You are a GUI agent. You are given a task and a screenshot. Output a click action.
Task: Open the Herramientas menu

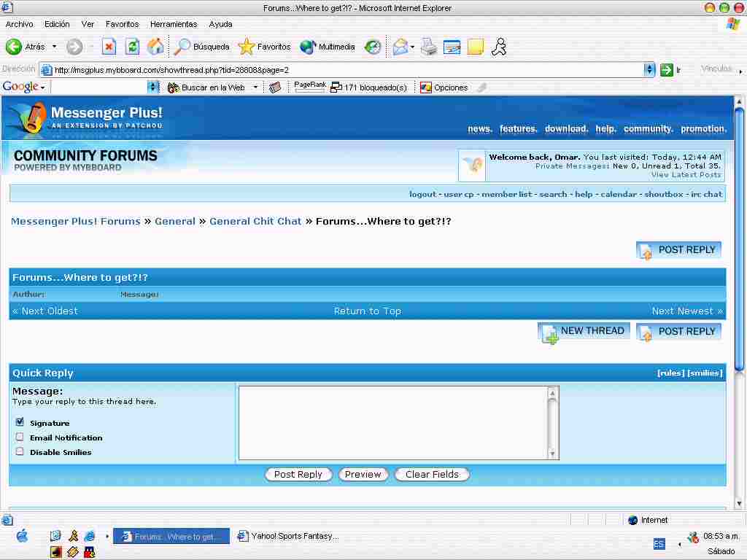pos(174,24)
